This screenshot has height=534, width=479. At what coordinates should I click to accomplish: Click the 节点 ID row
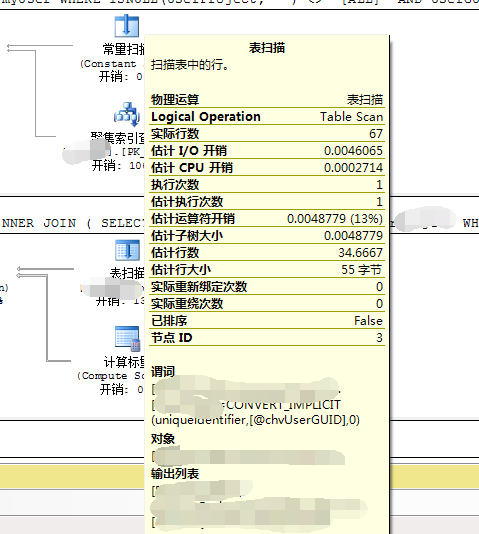[267, 338]
